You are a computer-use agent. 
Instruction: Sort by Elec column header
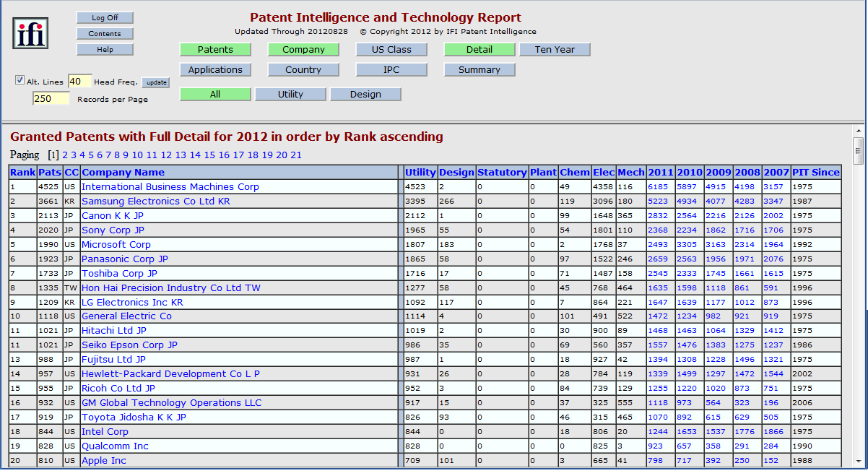(x=604, y=173)
